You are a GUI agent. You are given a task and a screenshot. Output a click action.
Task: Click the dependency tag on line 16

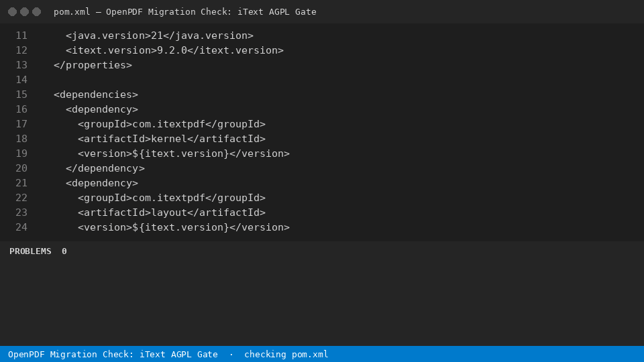tap(102, 109)
